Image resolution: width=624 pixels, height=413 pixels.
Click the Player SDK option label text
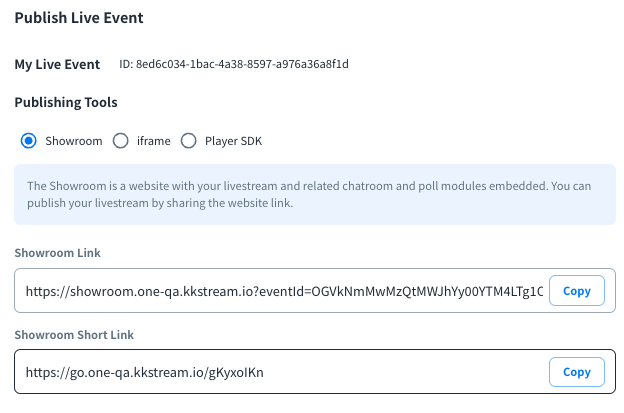pos(233,141)
